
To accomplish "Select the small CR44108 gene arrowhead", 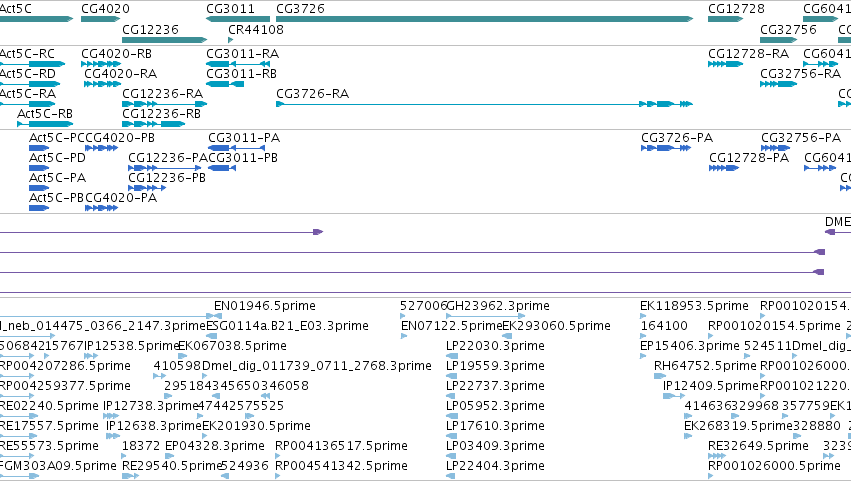I will (231, 40).
